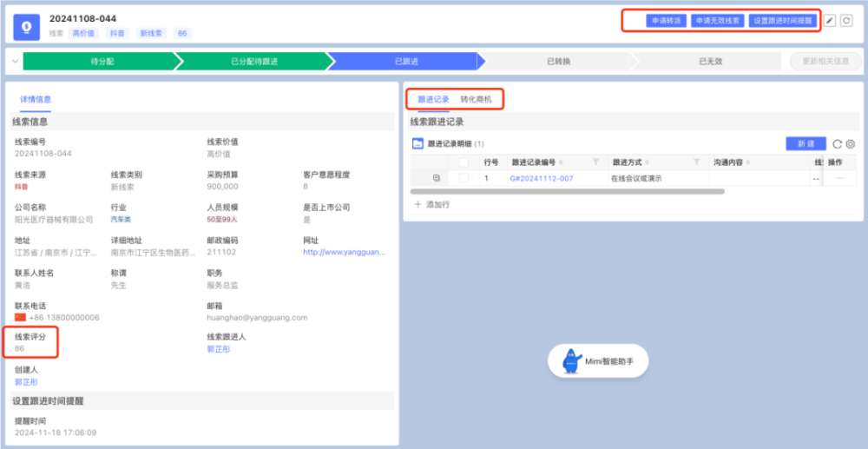Check the row 1 checkbox
The height and width of the screenshot is (449, 868).
pyautogui.click(x=464, y=178)
